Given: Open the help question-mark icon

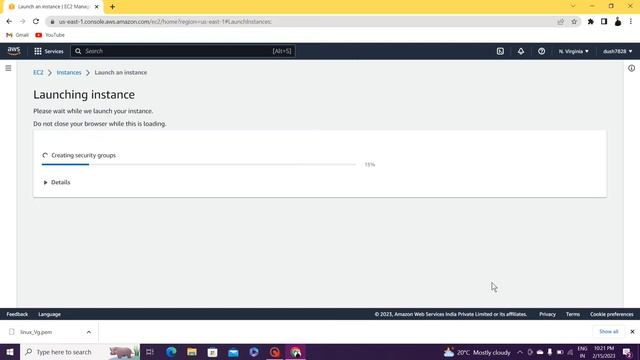Looking at the screenshot, I should 541,51.
